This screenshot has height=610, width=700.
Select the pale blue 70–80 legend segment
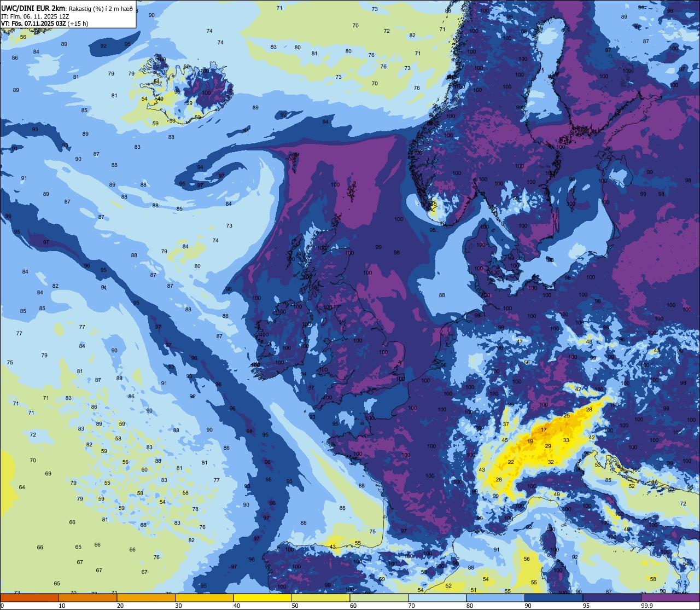pyautogui.click(x=437, y=598)
